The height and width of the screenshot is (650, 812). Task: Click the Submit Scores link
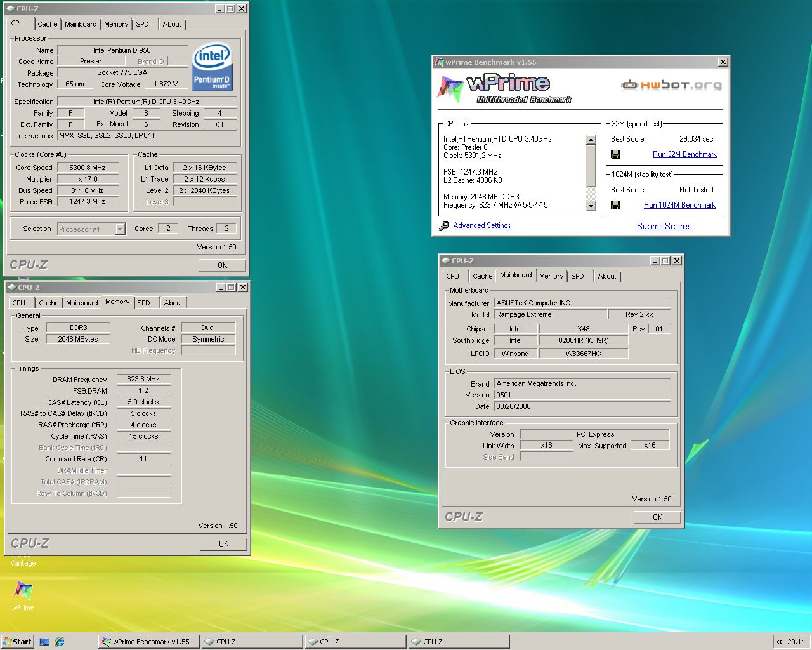click(x=664, y=226)
